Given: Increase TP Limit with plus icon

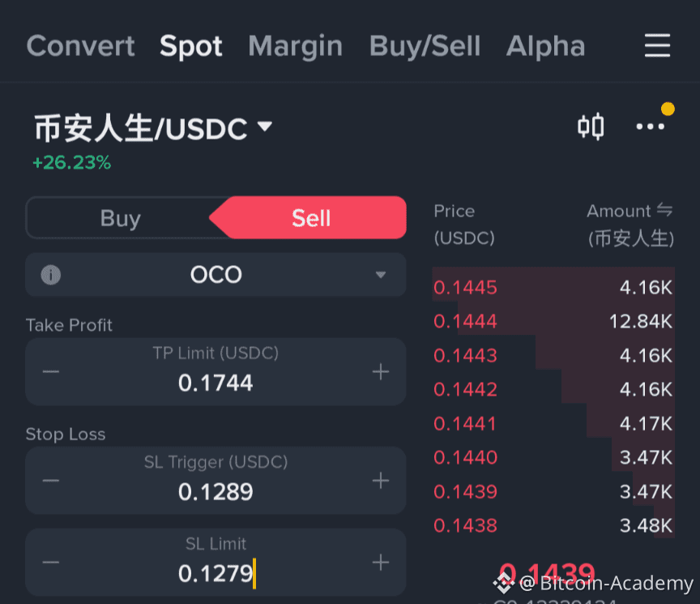Looking at the screenshot, I should (380, 371).
